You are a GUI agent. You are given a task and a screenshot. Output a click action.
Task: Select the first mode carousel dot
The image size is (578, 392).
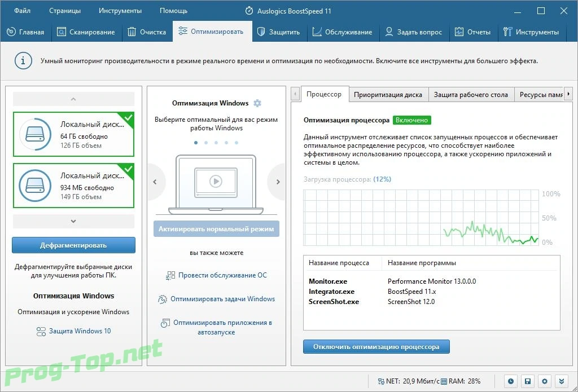tap(196, 143)
